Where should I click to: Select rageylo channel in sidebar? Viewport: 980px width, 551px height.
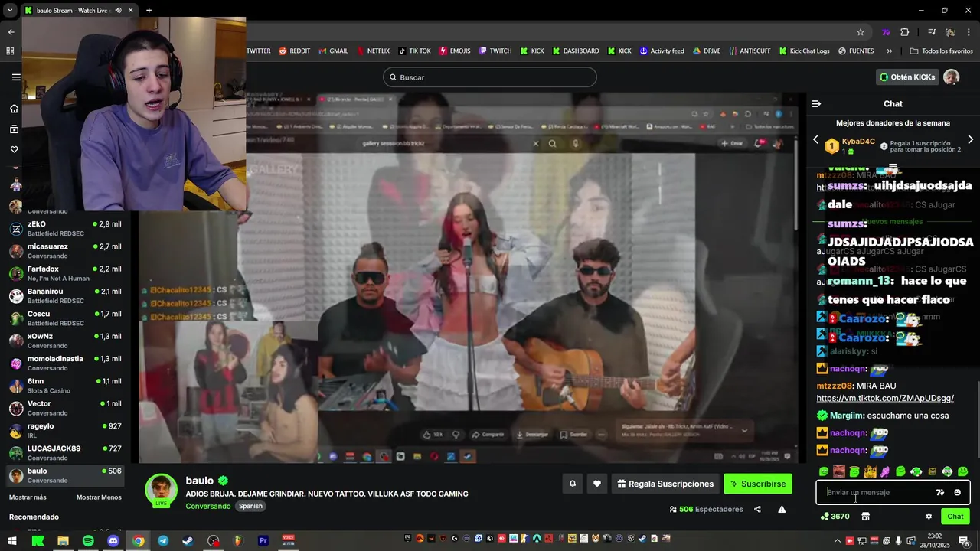coord(65,431)
